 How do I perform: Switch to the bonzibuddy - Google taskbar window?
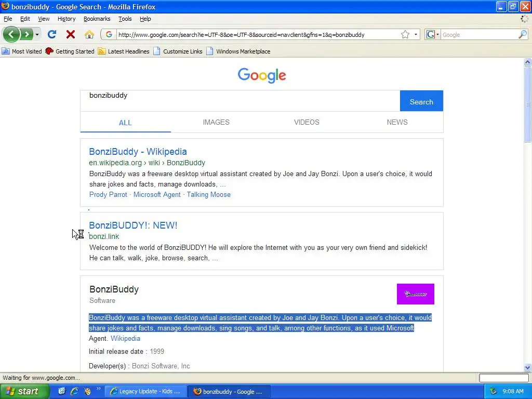coord(229,392)
